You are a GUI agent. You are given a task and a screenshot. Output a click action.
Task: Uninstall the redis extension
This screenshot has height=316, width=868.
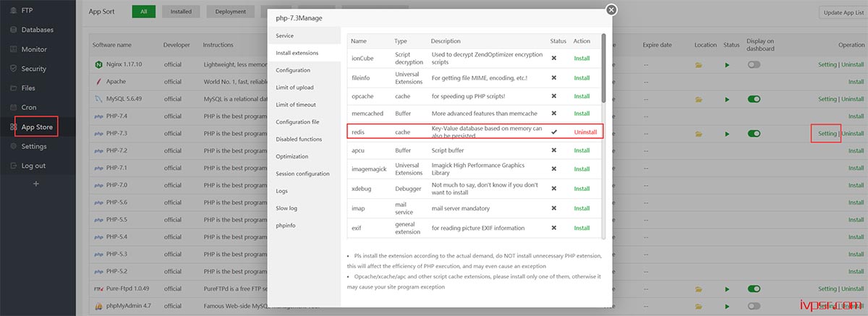[x=585, y=132]
